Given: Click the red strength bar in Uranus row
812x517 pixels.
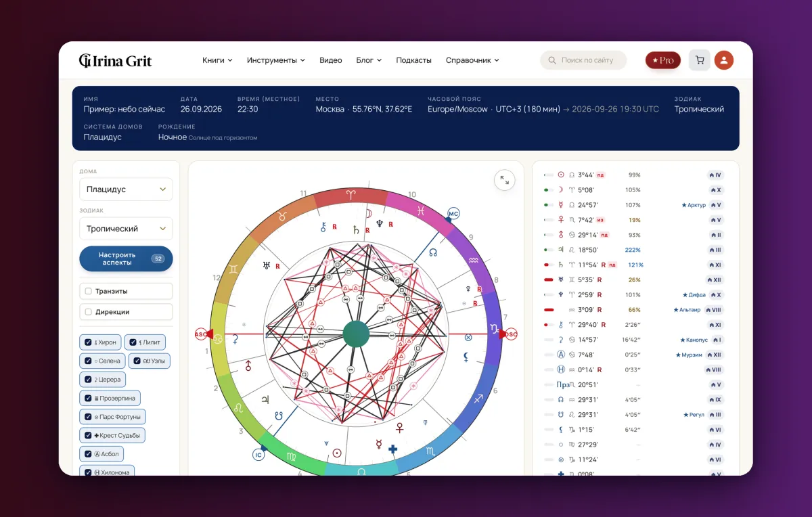Looking at the screenshot, I should [x=549, y=279].
